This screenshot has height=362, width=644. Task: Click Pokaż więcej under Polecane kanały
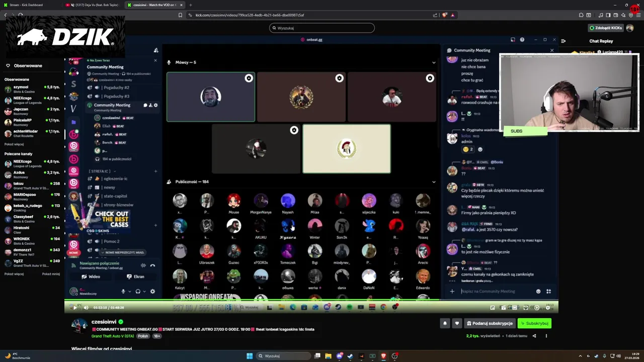pyautogui.click(x=14, y=274)
